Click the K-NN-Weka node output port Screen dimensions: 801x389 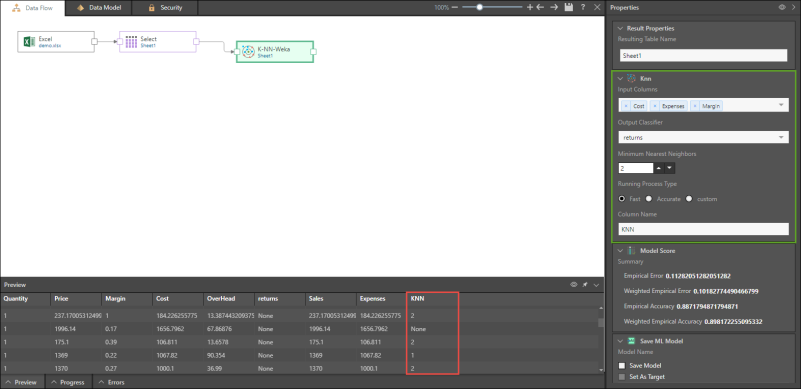click(x=314, y=52)
